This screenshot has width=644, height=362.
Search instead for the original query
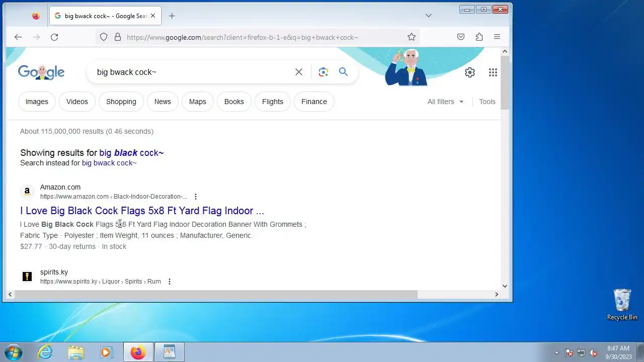[x=109, y=163]
